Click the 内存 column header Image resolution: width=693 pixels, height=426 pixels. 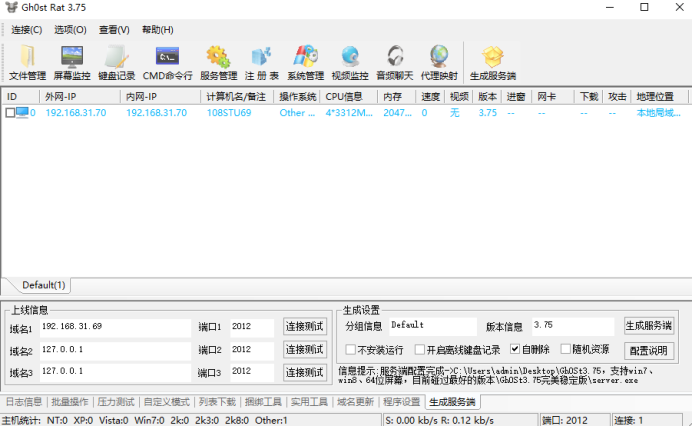point(397,96)
